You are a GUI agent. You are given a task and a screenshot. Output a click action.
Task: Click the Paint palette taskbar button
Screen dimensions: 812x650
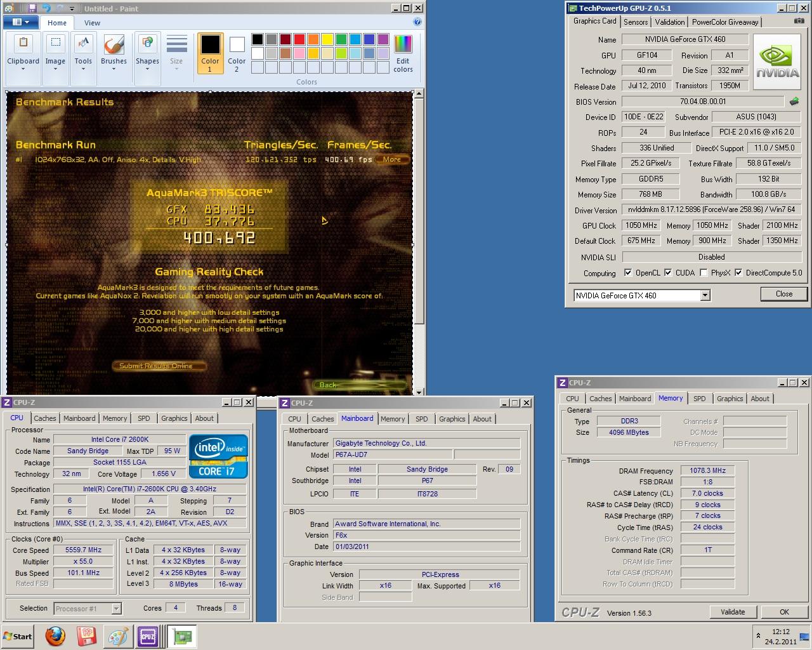click(x=117, y=636)
